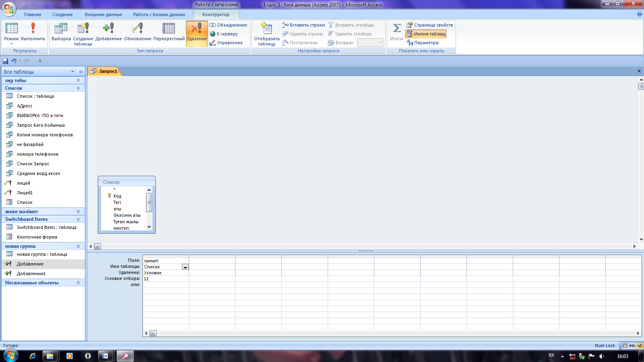Open Windows Start button
Image resolution: width=644 pixels, height=362 pixels.
point(11,356)
